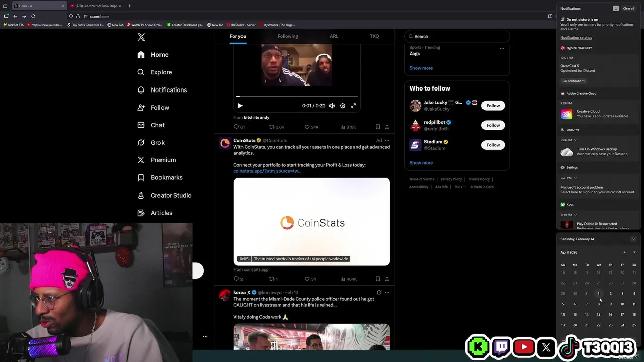Bookmark the post with 24K likes
644x362 pixels.
[378, 127]
